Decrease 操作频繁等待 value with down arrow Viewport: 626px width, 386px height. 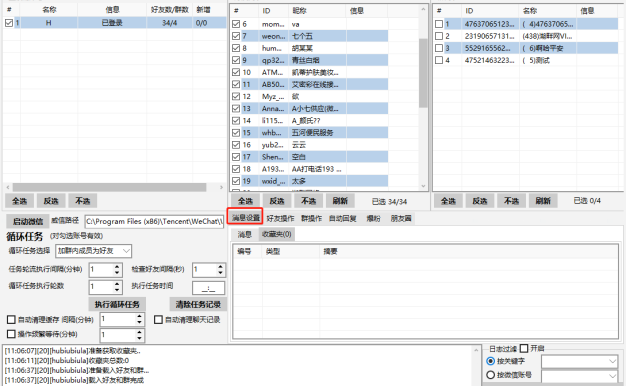[139, 338]
